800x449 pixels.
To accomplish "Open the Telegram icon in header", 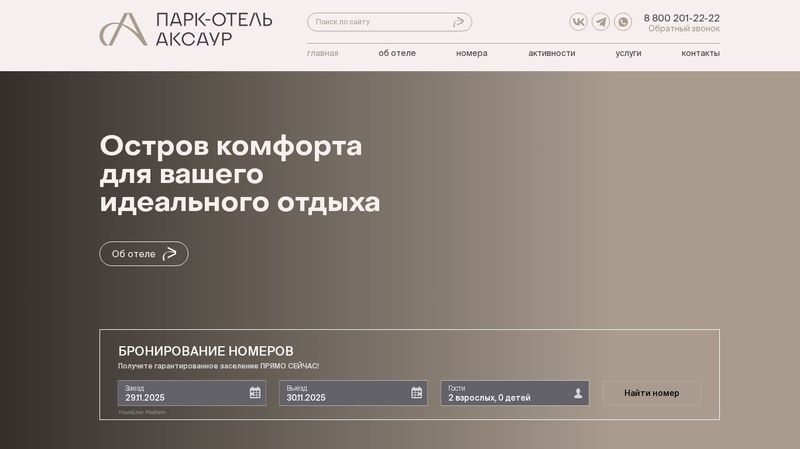I will (600, 22).
